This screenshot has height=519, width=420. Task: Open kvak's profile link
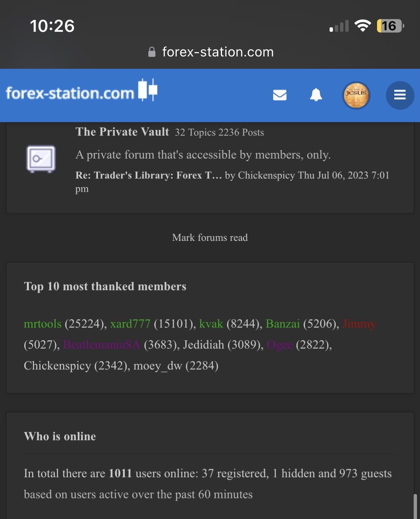point(211,324)
